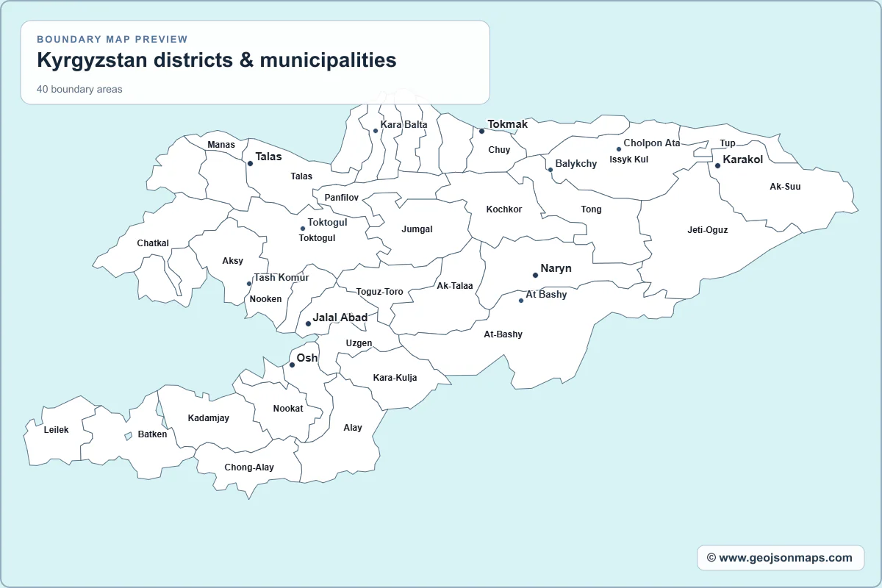Click the bold Talas city label
The width and height of the screenshot is (882, 588).
[268, 157]
